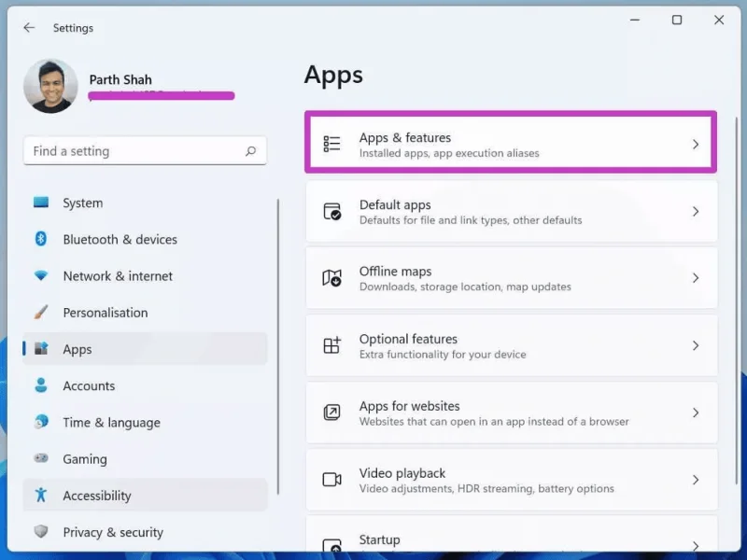Open Gaming settings label
Image resolution: width=747 pixels, height=560 pixels.
point(85,459)
